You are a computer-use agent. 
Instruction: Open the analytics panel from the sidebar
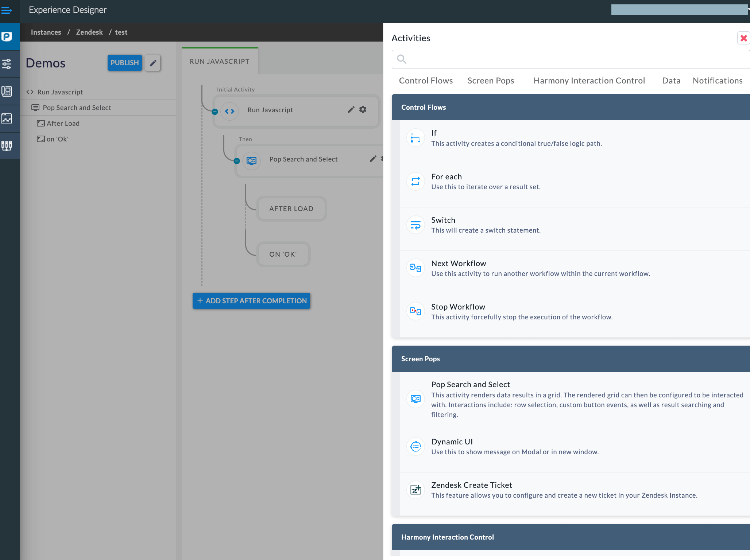click(7, 118)
